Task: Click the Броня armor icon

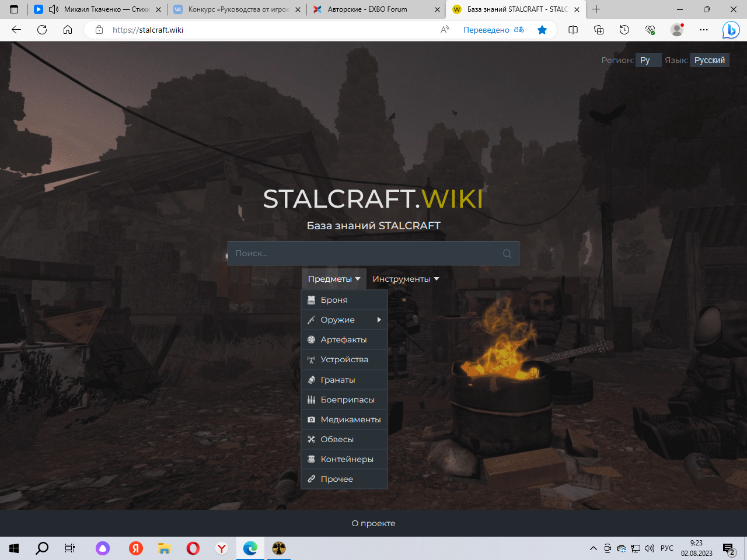Action: pos(312,300)
